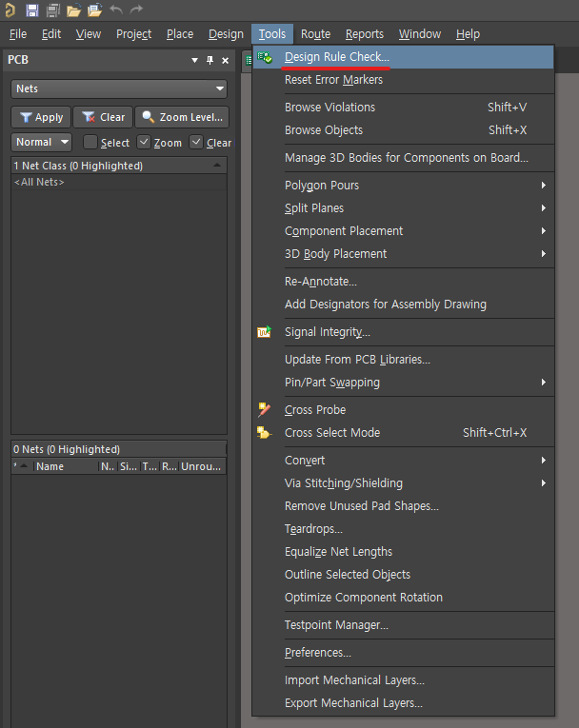Open the Design menu

226,34
